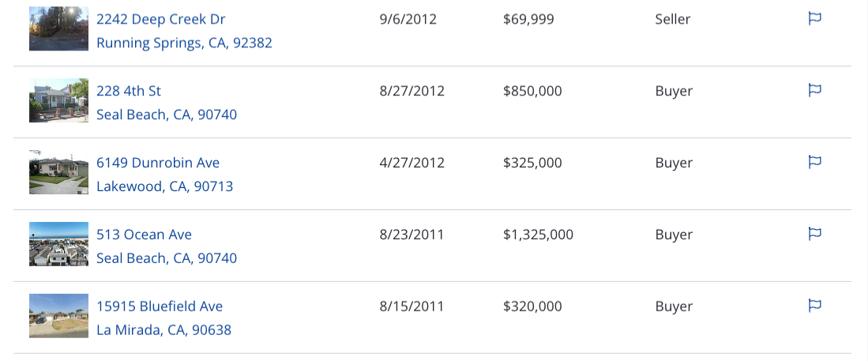Flag the 513 Ocean Ave sale

(814, 234)
